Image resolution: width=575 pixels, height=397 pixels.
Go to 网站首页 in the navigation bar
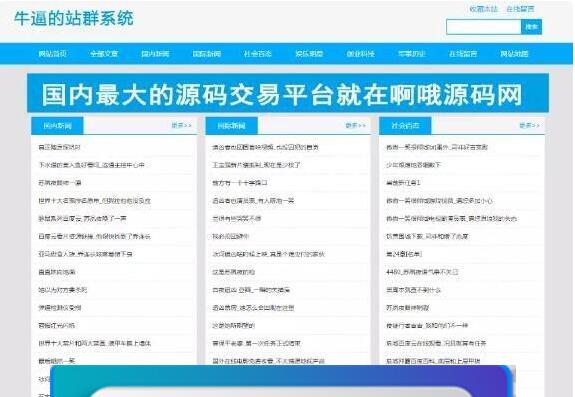click(x=52, y=54)
